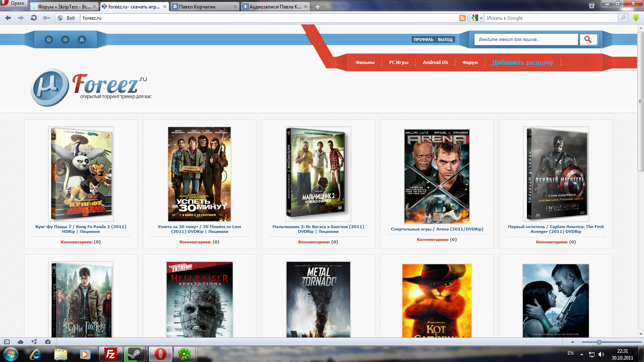
Task: Launch Internet Explorer from the taskbar
Action: (x=36, y=354)
